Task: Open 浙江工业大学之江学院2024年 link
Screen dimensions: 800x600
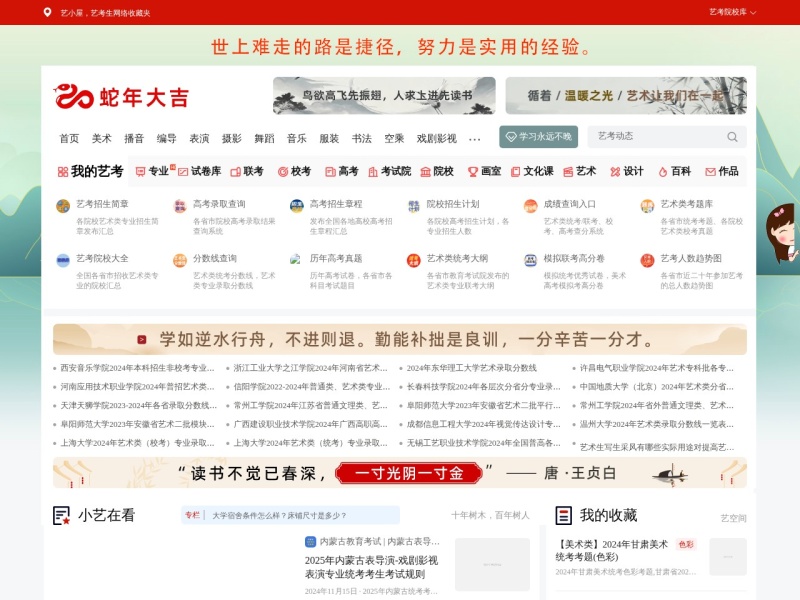Action: point(311,368)
